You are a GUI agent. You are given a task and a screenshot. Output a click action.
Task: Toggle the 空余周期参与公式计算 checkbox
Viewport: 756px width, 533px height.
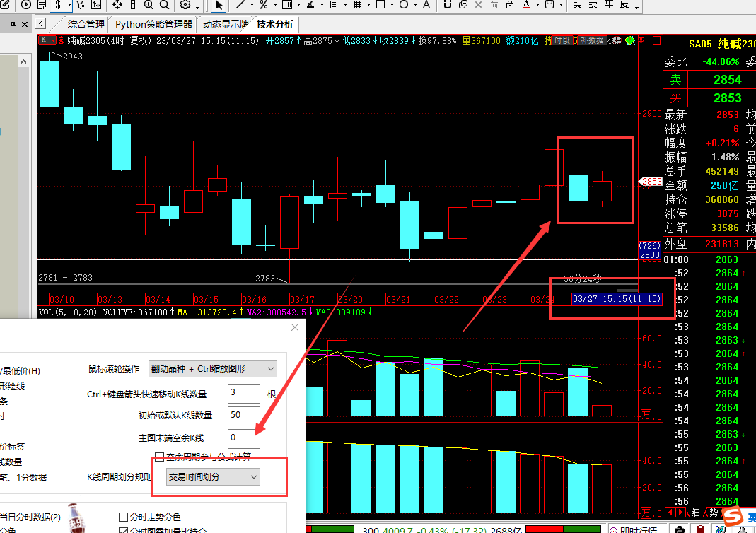[x=159, y=457]
